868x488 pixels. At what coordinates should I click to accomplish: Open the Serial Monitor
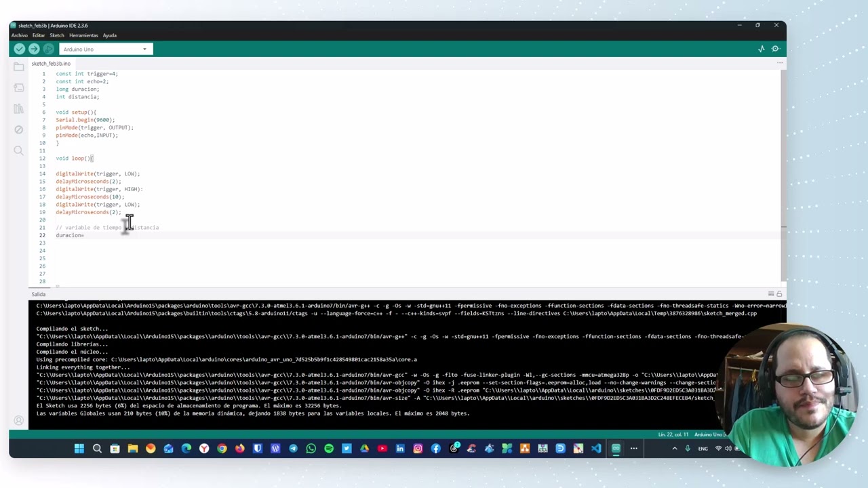click(776, 49)
